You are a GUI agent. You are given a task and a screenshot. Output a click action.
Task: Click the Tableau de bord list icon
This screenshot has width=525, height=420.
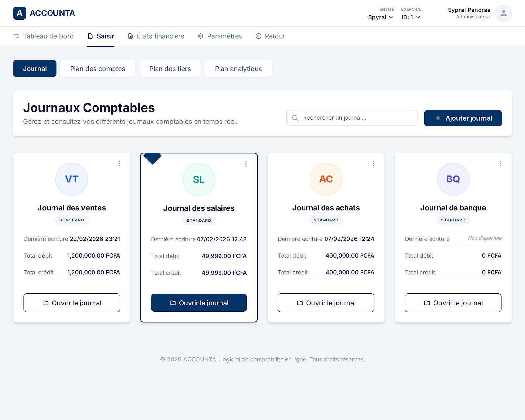16,36
